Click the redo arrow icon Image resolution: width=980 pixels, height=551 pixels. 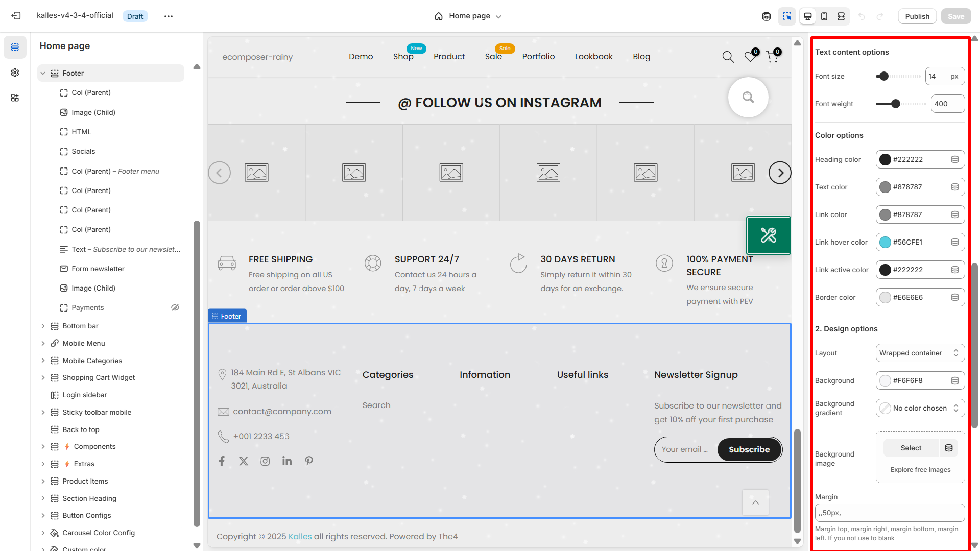tap(880, 16)
